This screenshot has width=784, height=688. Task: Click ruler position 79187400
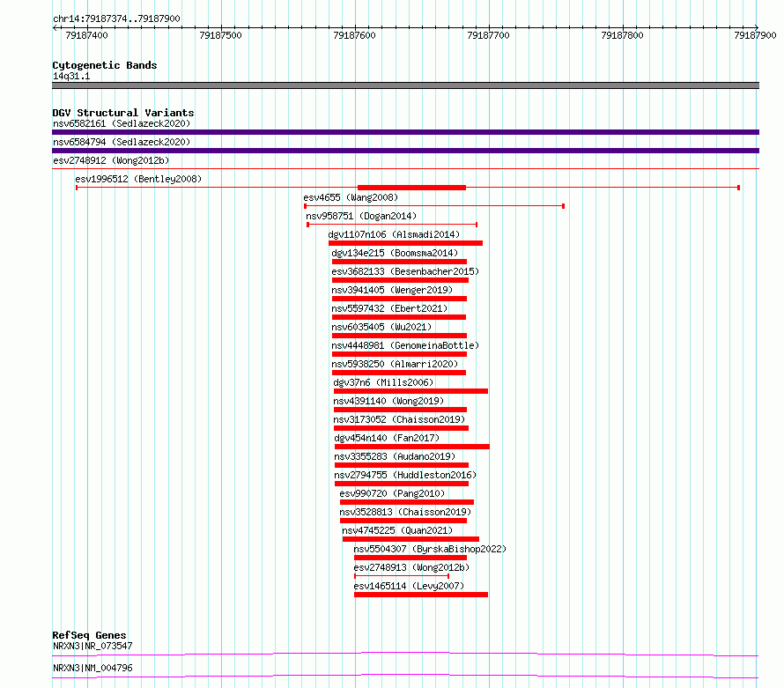[86, 35]
